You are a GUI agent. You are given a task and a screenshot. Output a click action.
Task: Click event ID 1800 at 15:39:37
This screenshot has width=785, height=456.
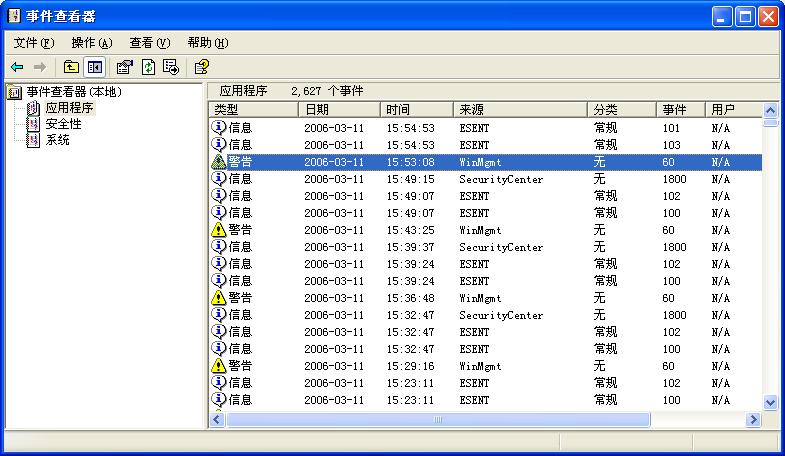click(674, 247)
